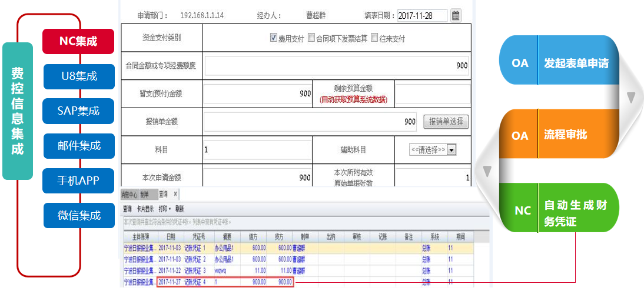Screen dimensions: 644x291
Task: Toggle the 费用支付 checkbox
Action: click(273, 38)
